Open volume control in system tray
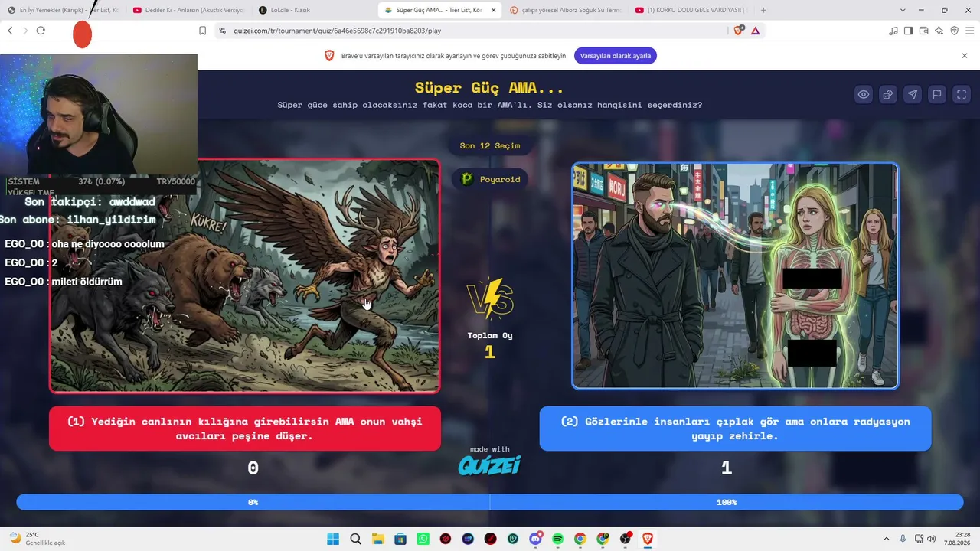 click(932, 539)
